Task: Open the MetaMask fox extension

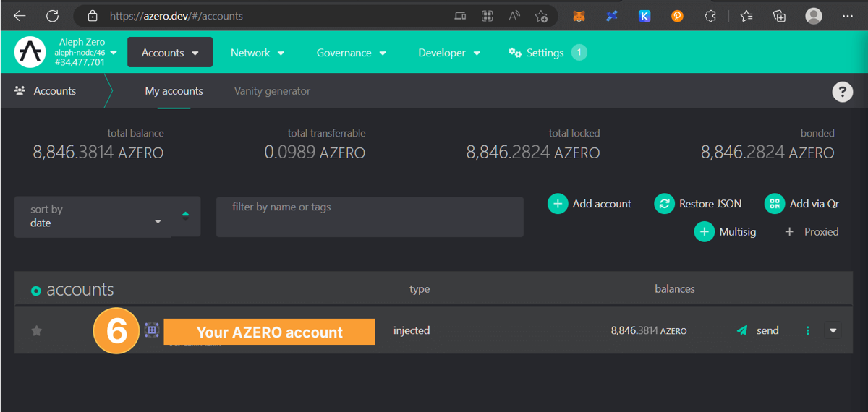Action: coord(579,15)
